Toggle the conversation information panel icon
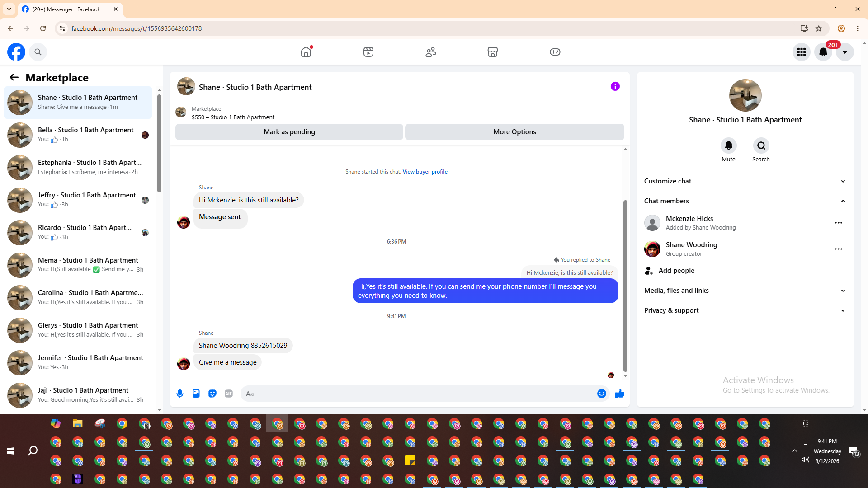The width and height of the screenshot is (868, 488). (x=615, y=86)
